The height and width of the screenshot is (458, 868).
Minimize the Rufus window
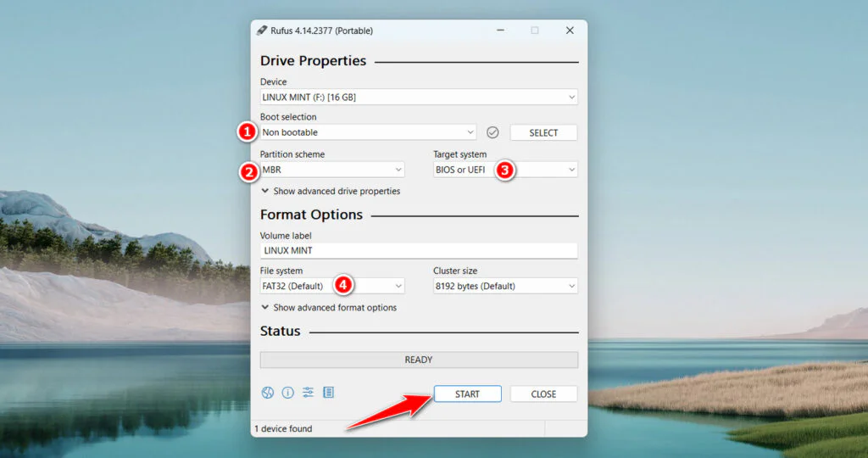500,31
